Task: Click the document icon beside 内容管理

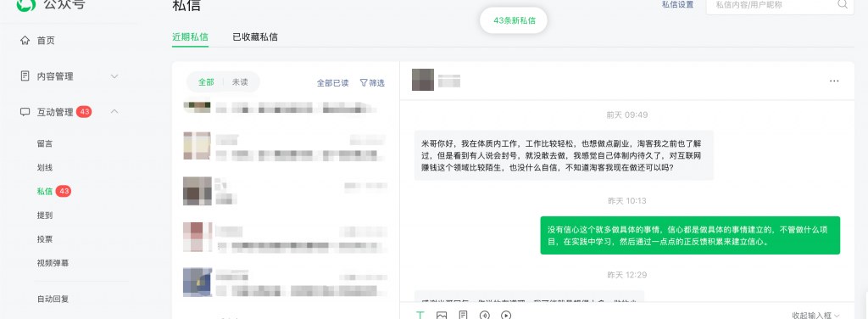Action: (25, 76)
